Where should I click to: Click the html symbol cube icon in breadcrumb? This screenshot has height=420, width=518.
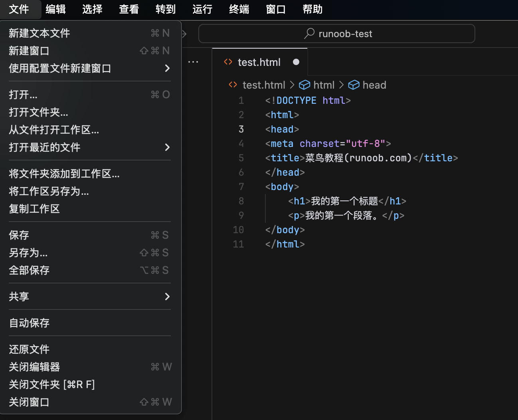[304, 85]
